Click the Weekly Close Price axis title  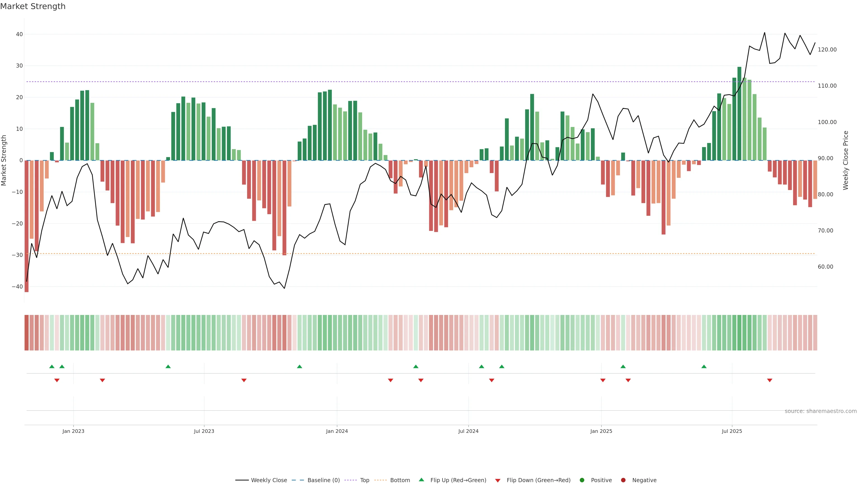845,160
